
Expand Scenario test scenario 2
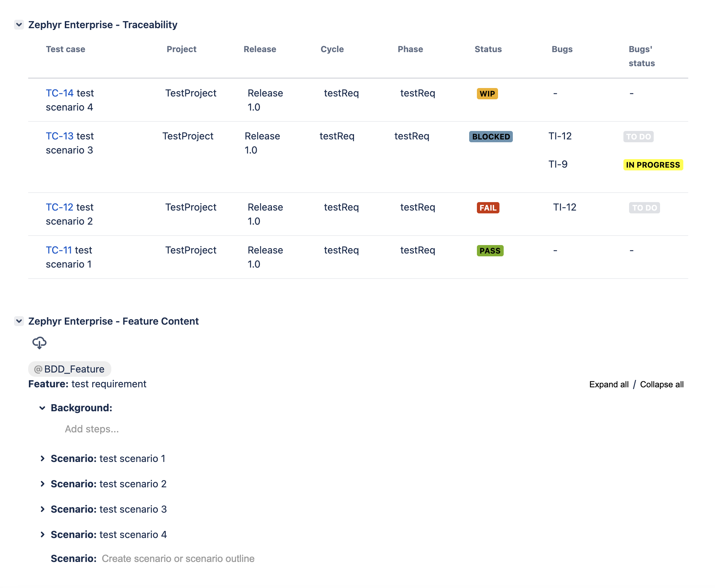pos(42,484)
